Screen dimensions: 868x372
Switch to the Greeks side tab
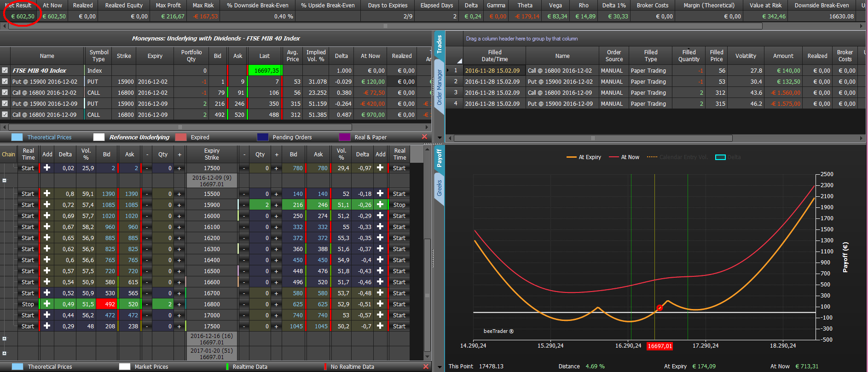(x=440, y=188)
